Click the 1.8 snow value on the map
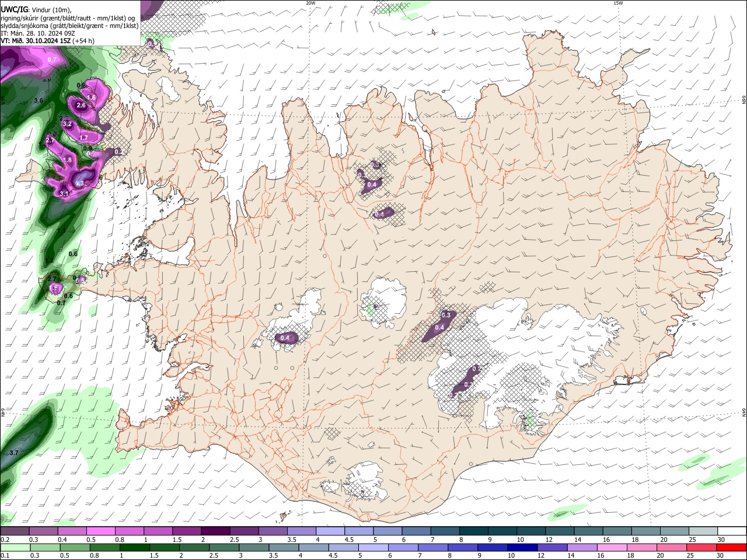747x560 pixels. tap(67, 160)
